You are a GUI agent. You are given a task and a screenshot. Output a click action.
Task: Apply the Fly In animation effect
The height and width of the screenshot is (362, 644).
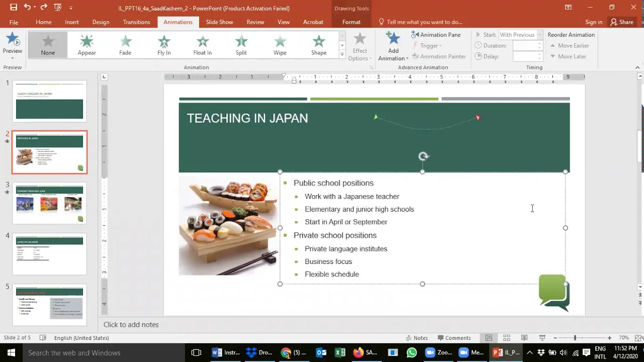click(x=164, y=45)
